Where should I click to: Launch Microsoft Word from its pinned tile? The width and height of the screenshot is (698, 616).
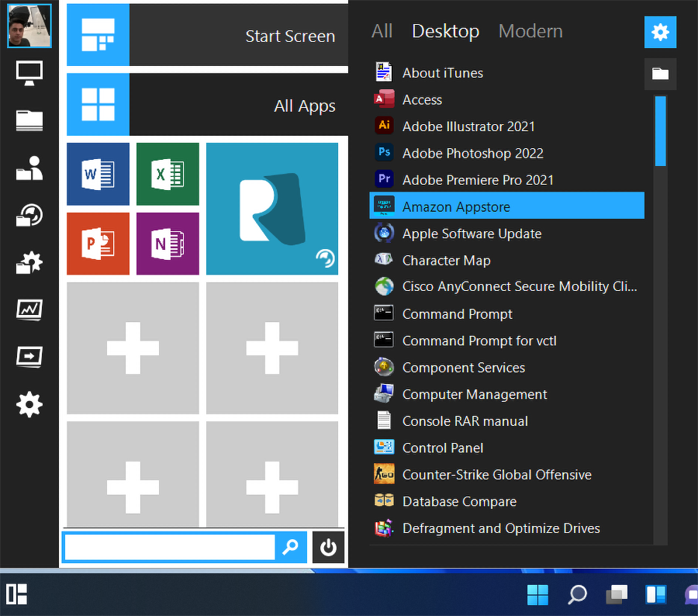click(98, 174)
